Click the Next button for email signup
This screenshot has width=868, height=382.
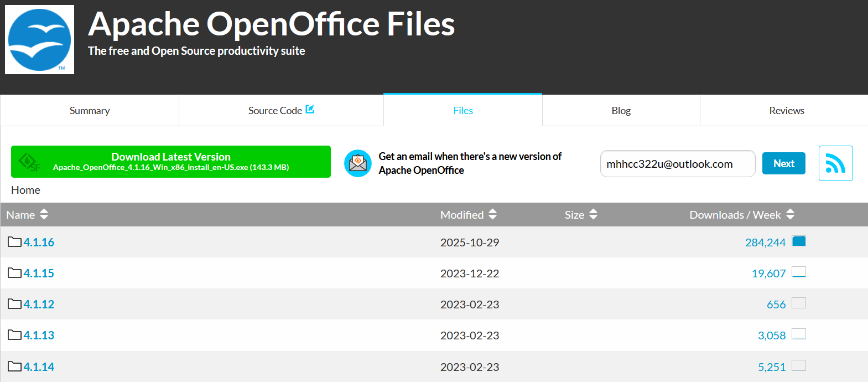(783, 163)
